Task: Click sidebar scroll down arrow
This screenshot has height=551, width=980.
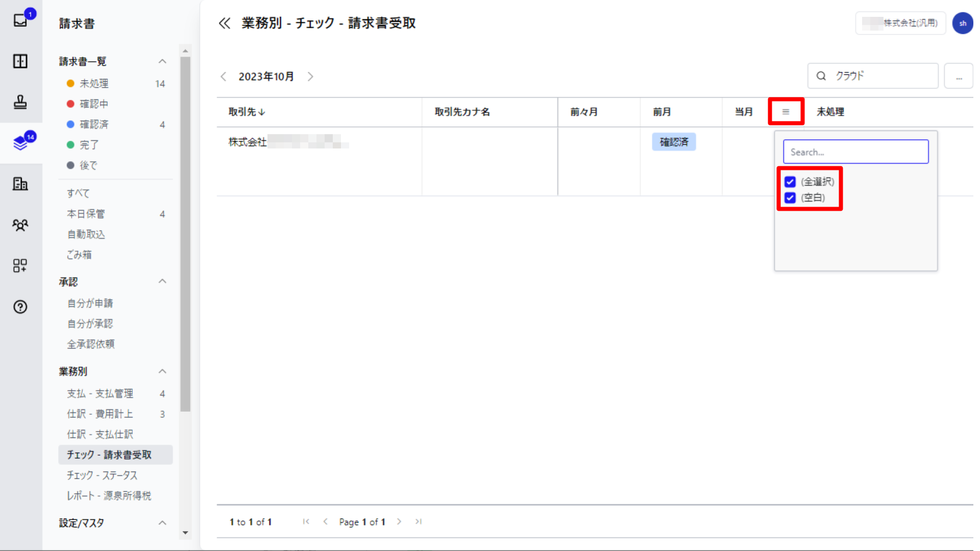Action: (x=185, y=533)
